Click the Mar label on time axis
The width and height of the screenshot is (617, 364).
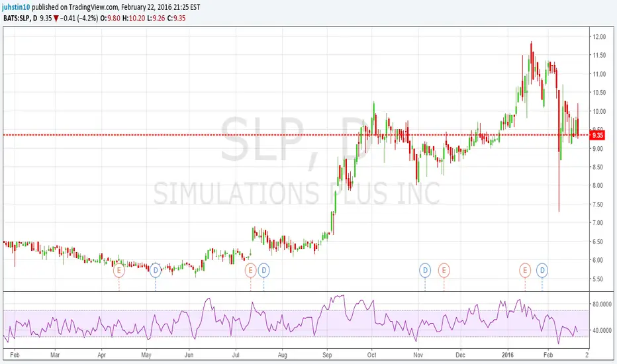point(55,355)
